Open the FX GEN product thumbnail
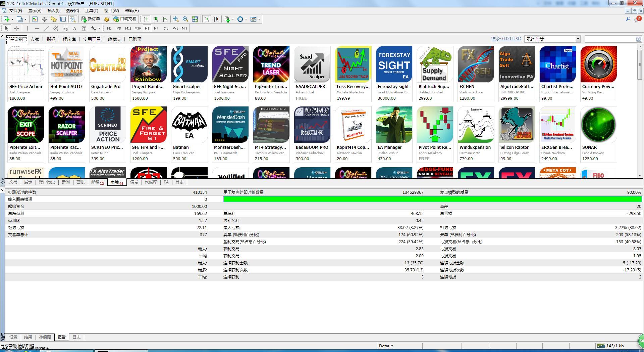Screen dimensions: 644x352 point(476,64)
